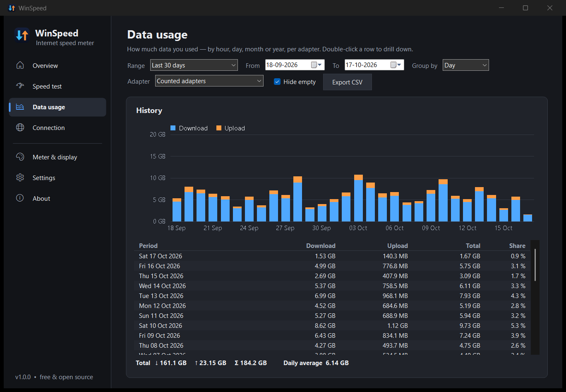The image size is (566, 392).
Task: Open the Range dropdown showing Last 30 days
Action: click(194, 65)
